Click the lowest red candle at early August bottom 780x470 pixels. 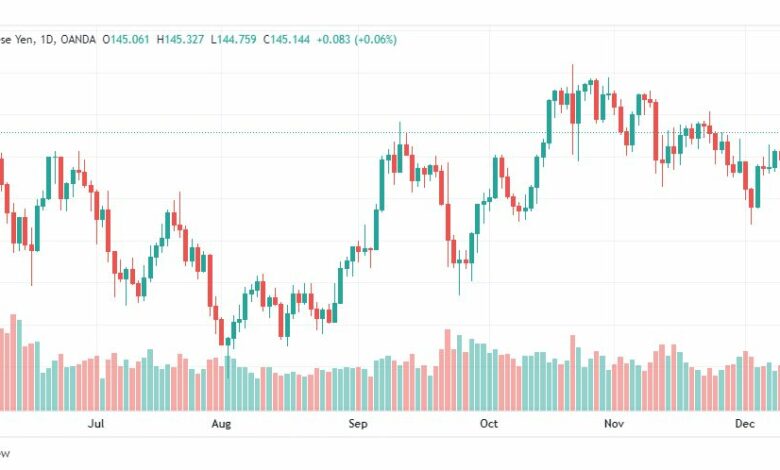[x=221, y=332]
